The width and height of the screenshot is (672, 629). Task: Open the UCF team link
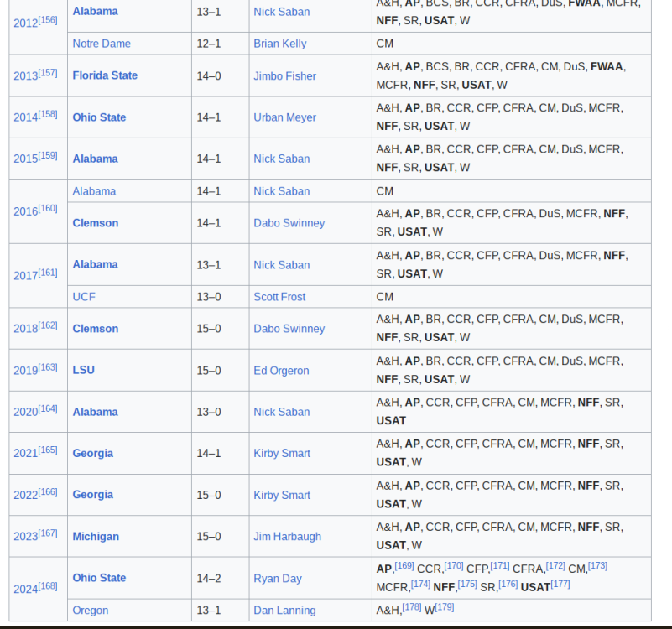(83, 297)
